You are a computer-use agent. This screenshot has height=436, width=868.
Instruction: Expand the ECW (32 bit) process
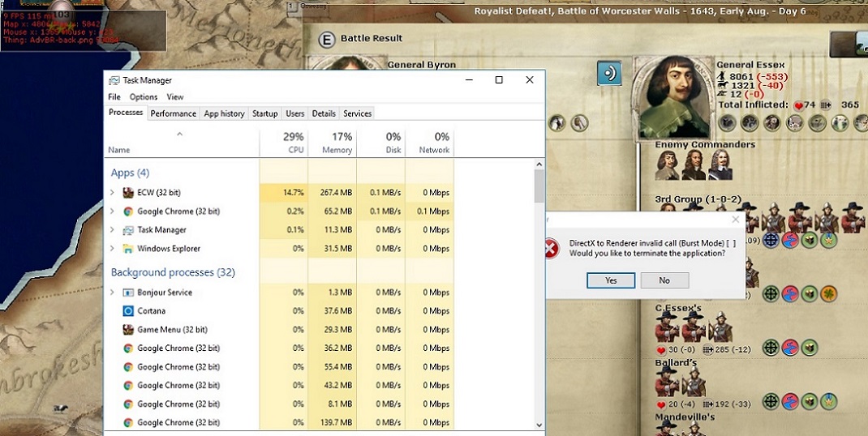click(113, 193)
